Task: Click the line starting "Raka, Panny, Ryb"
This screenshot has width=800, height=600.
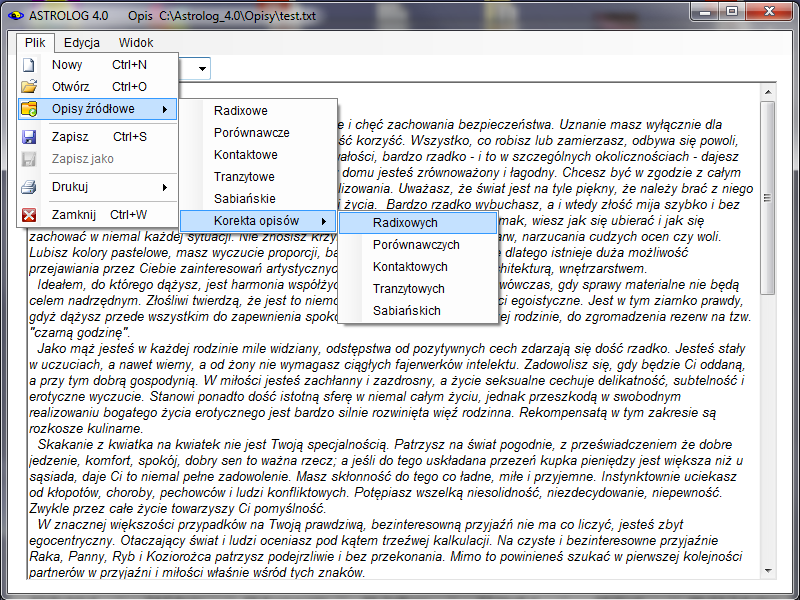Action: (x=385, y=556)
